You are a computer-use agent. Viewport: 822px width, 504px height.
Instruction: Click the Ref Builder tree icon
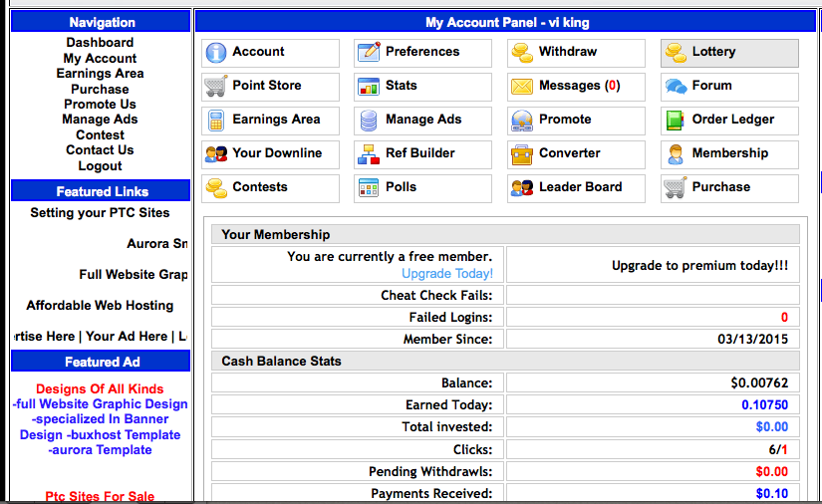tap(369, 154)
